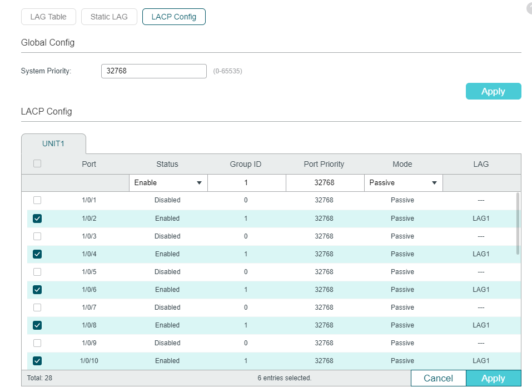The image size is (532, 392).
Task: Check the port 1/0/5 checkbox
Action: click(37, 272)
